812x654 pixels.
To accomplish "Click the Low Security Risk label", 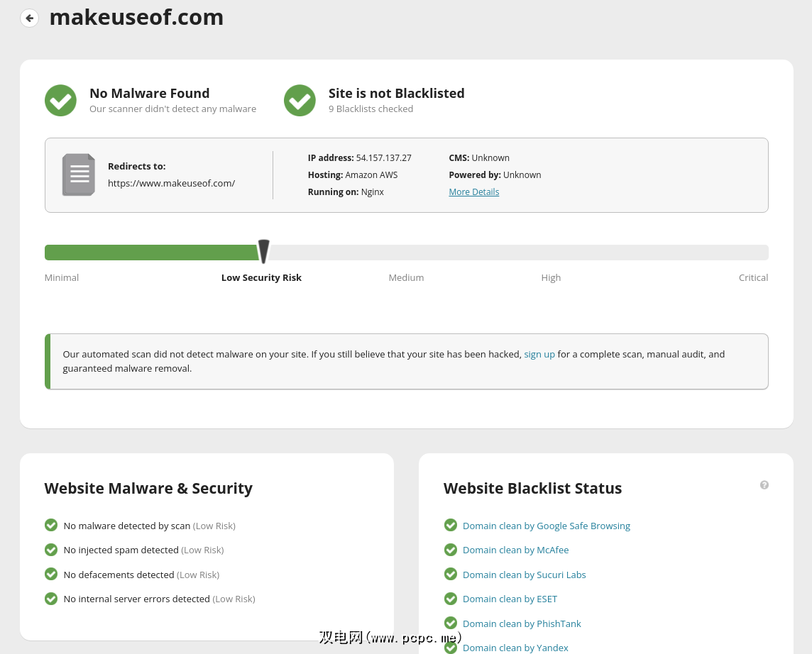I will pos(261,277).
